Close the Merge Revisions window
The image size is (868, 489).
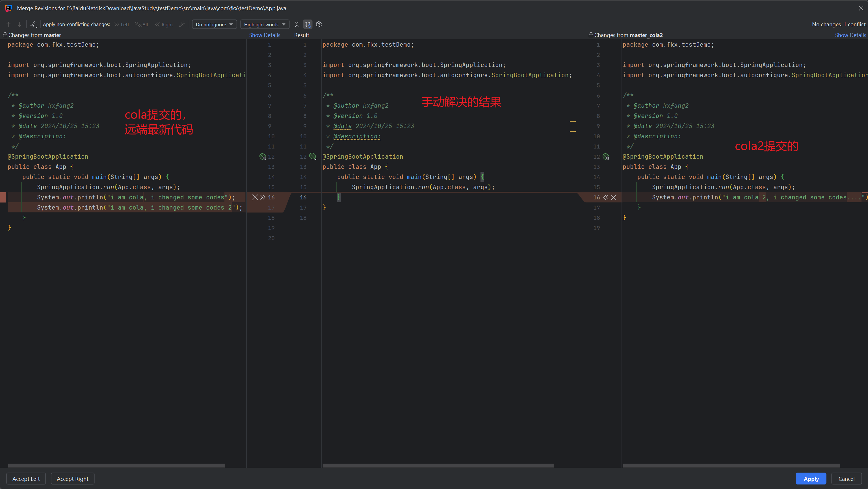click(x=861, y=8)
